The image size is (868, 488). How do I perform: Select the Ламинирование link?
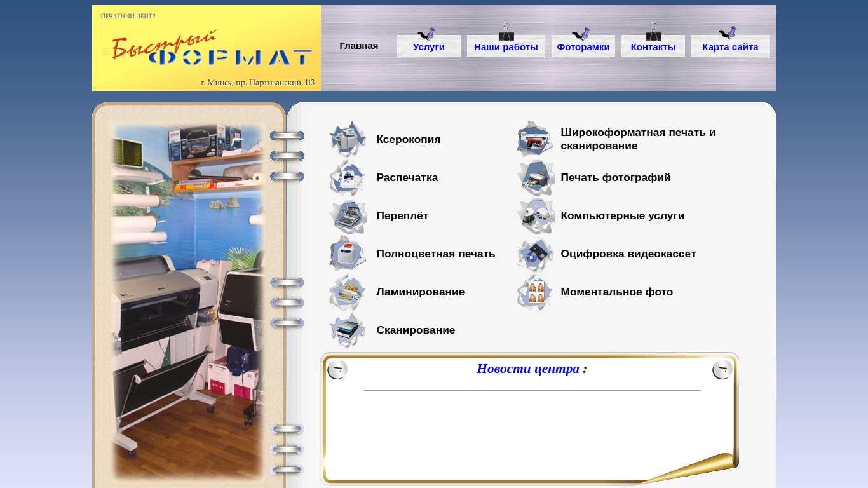(x=421, y=292)
